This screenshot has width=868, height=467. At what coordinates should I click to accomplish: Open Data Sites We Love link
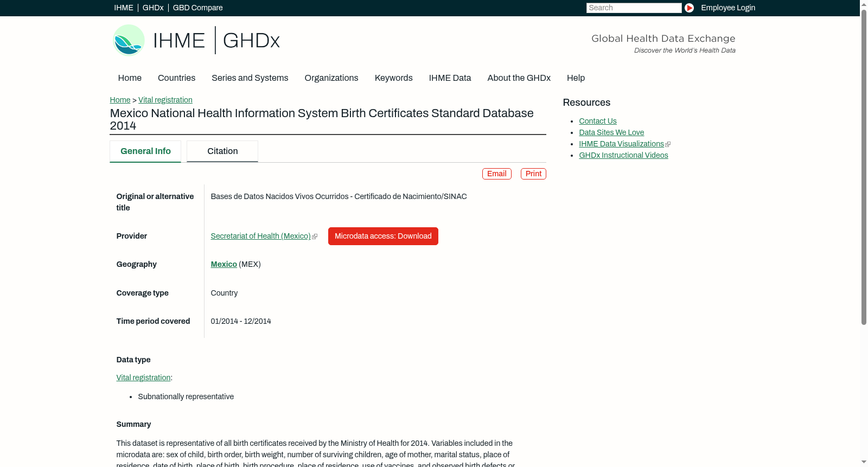click(611, 132)
